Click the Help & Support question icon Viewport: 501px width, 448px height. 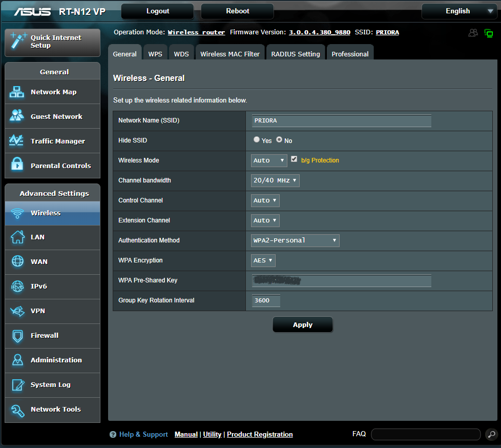(x=113, y=434)
